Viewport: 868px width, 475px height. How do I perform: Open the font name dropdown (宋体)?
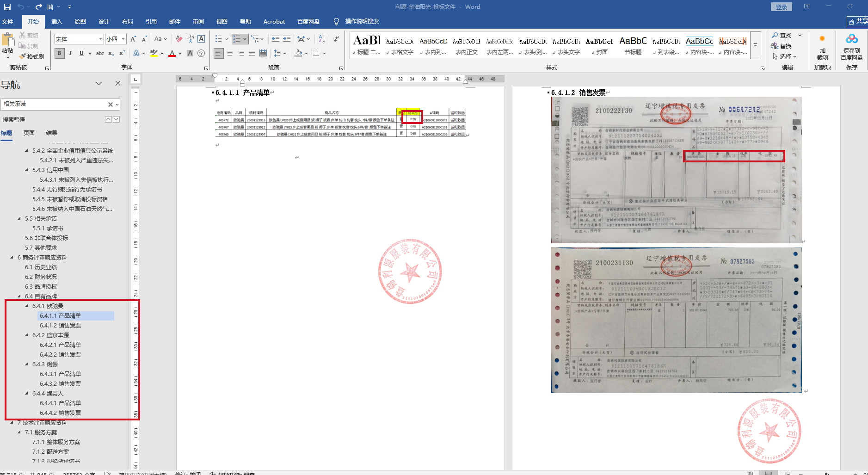100,39
